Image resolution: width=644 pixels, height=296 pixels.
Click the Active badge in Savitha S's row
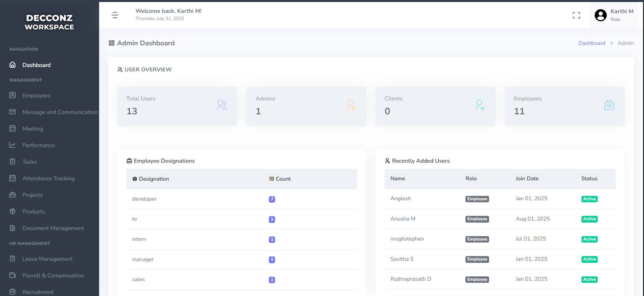pyautogui.click(x=590, y=259)
